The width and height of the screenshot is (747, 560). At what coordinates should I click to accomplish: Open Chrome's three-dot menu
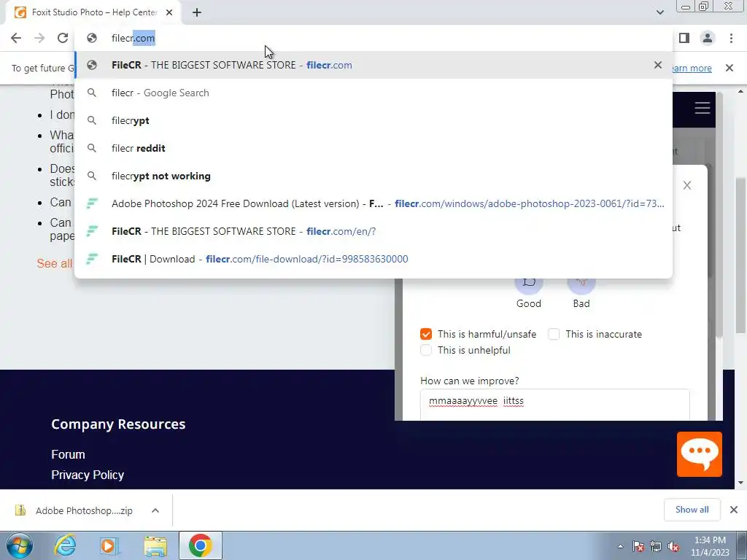pos(731,38)
